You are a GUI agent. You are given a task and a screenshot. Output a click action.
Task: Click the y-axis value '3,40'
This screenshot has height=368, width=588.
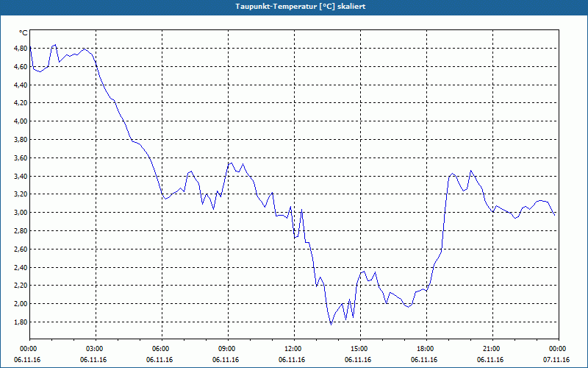coord(21,177)
